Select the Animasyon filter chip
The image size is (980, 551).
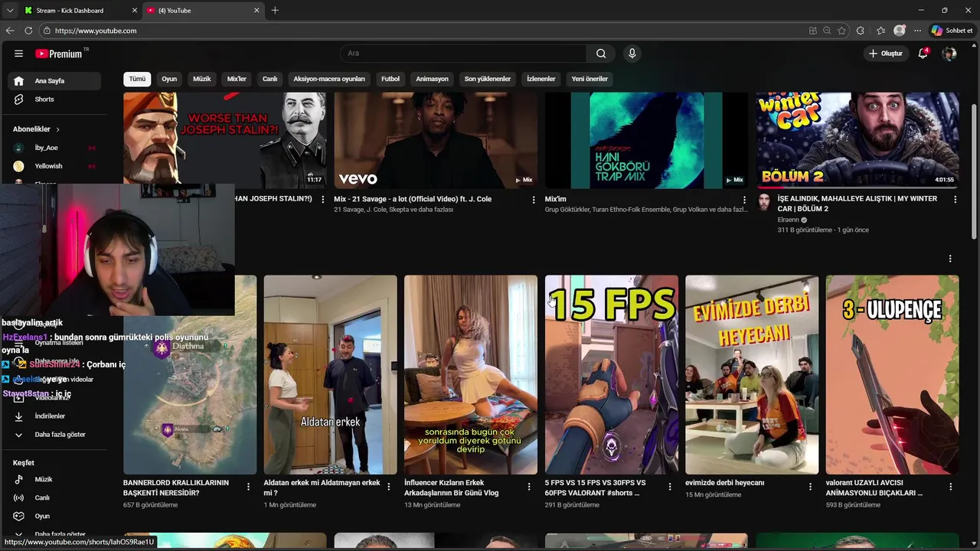(432, 79)
